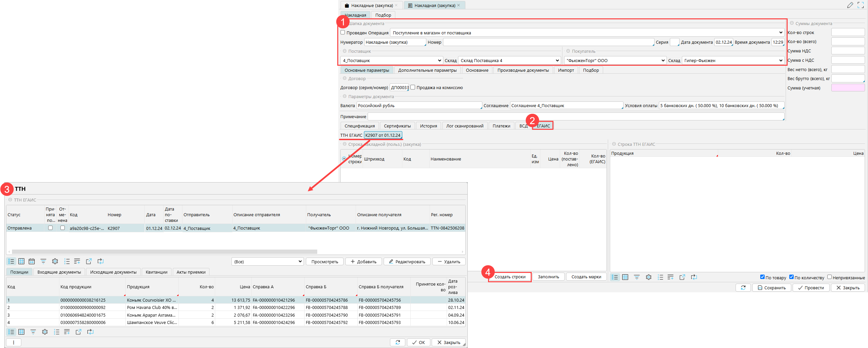Click three-dots menu button in ТТН dialog

coord(13,342)
